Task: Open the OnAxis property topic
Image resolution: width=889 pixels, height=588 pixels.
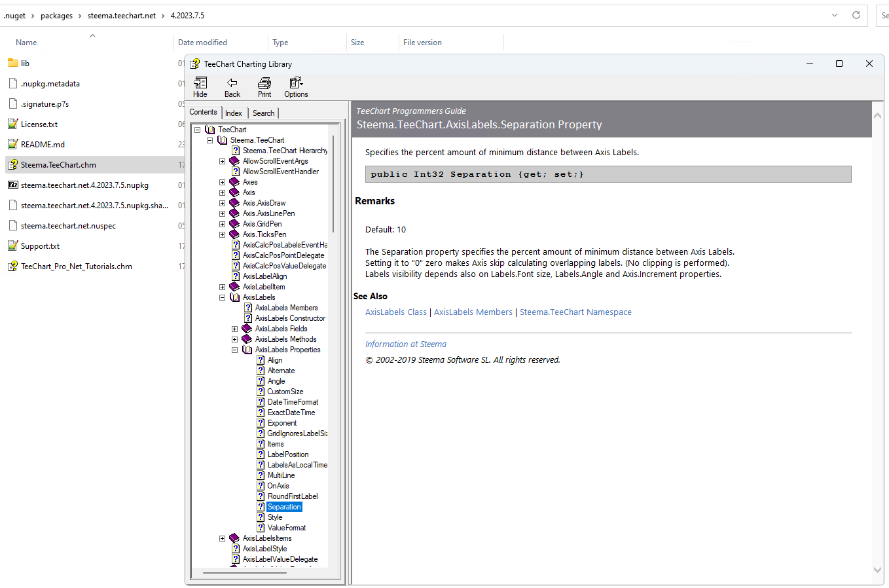Action: (278, 486)
